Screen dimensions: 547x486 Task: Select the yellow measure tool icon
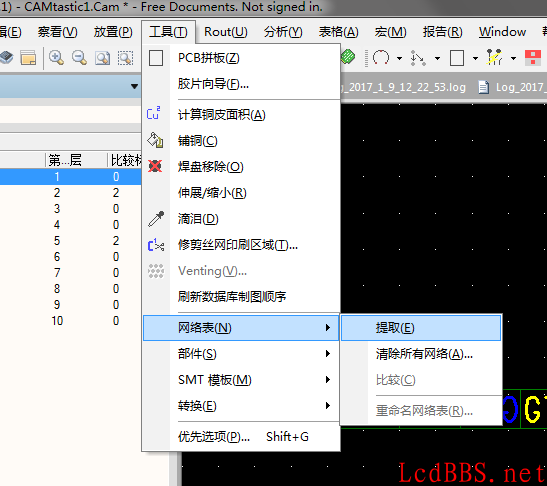pyautogui.click(x=495, y=58)
